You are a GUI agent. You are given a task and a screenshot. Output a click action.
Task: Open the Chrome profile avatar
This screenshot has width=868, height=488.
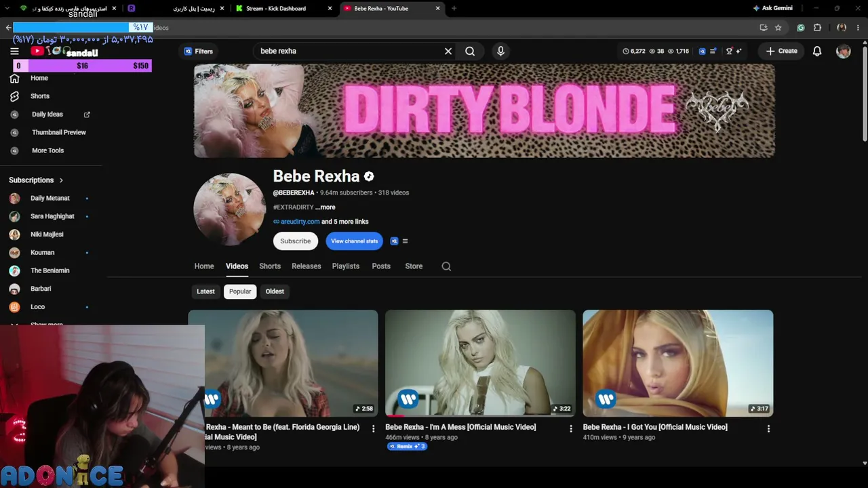tap(842, 28)
